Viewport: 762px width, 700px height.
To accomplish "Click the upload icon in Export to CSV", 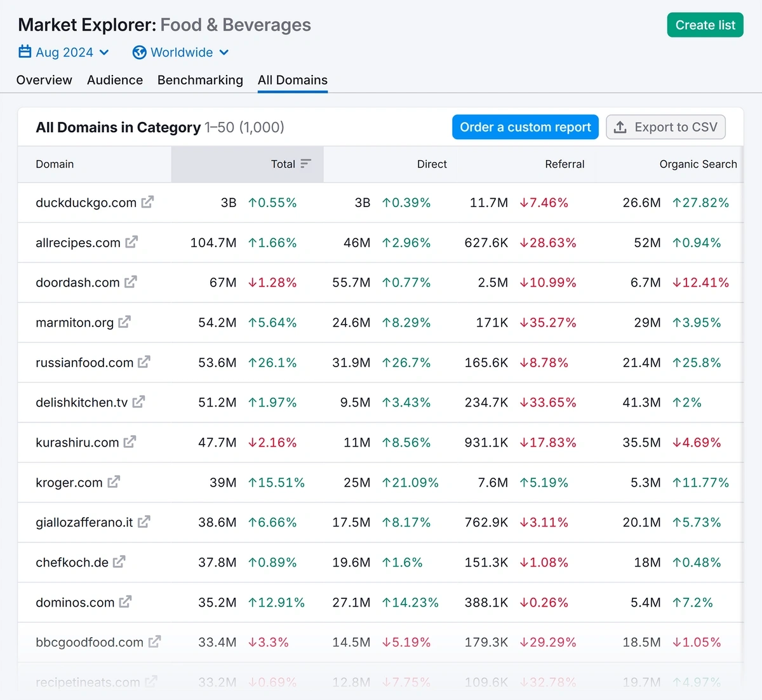I will (620, 127).
